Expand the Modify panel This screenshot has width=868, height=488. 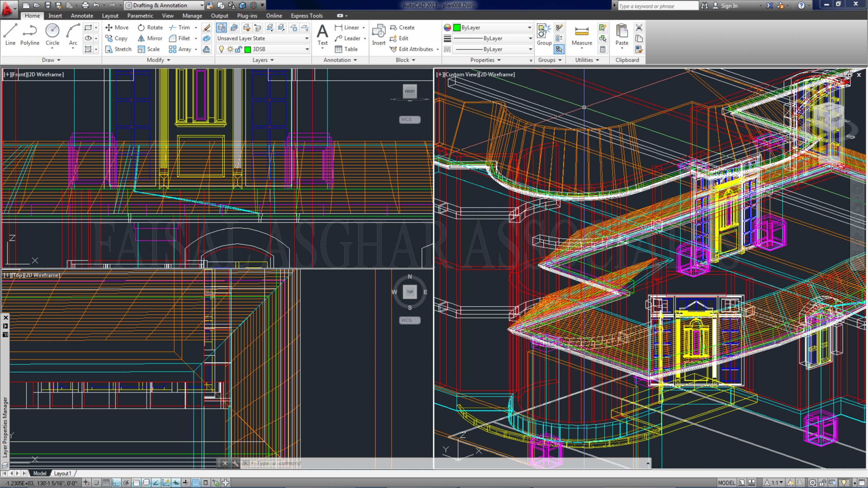pyautogui.click(x=158, y=60)
